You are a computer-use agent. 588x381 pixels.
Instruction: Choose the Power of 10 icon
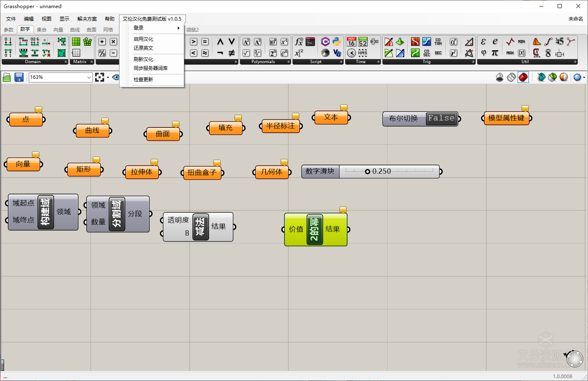[x=273, y=42]
